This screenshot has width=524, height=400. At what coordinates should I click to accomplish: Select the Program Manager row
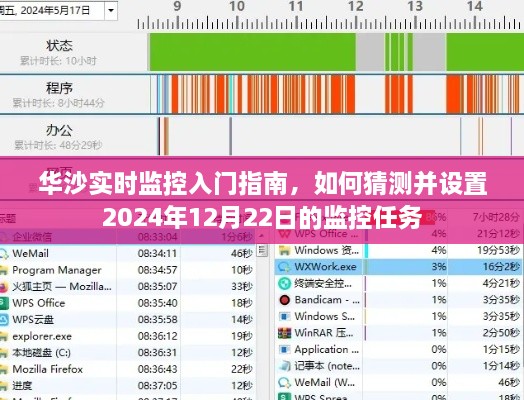click(x=128, y=270)
